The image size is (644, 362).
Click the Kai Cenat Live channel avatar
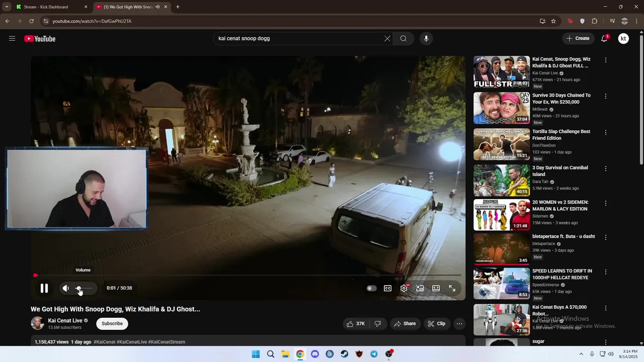tap(38, 323)
